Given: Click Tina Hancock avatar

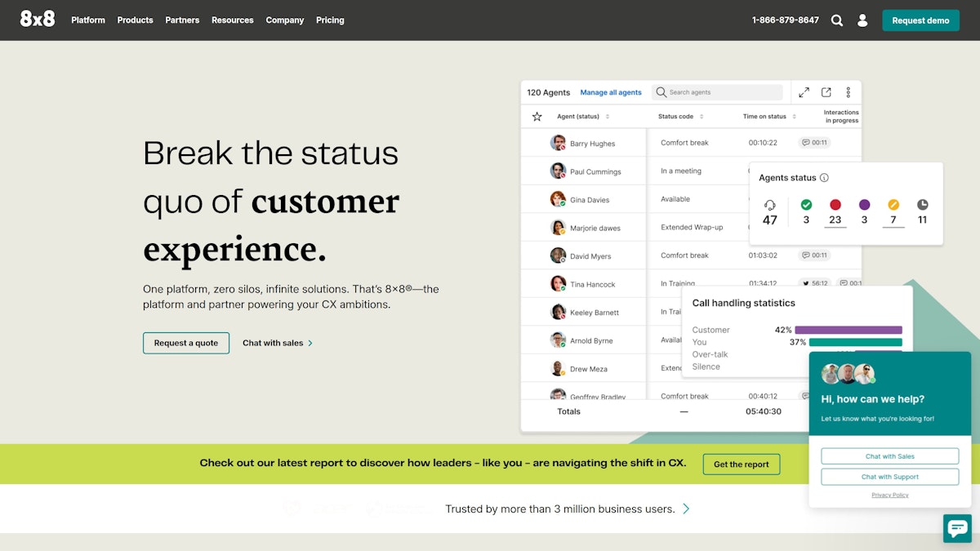Looking at the screenshot, I should click(558, 284).
